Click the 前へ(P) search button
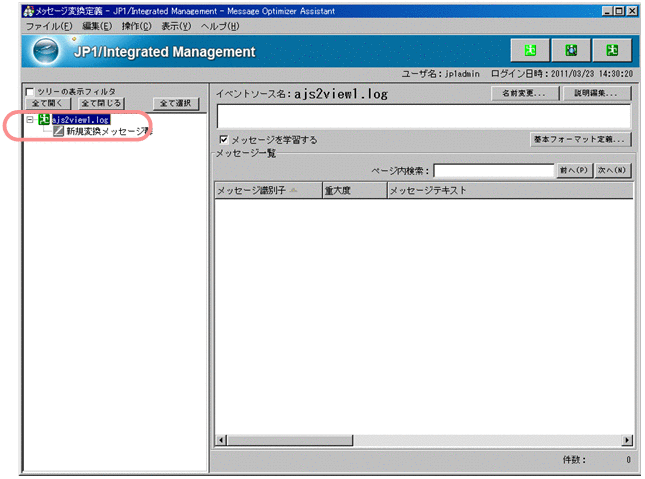The width and height of the screenshot is (645, 479). (574, 170)
